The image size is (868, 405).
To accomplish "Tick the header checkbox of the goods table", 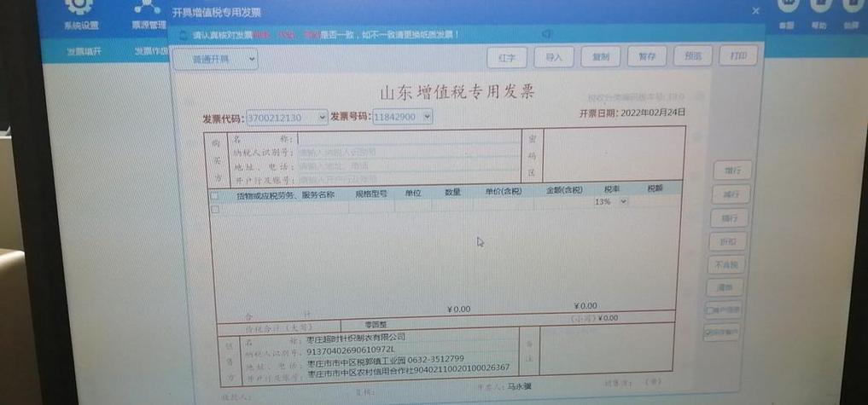I will pyautogui.click(x=214, y=195).
